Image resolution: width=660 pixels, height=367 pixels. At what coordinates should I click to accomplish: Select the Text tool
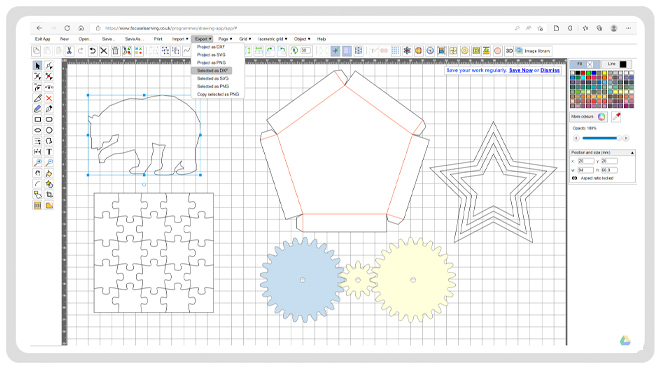coord(49,152)
